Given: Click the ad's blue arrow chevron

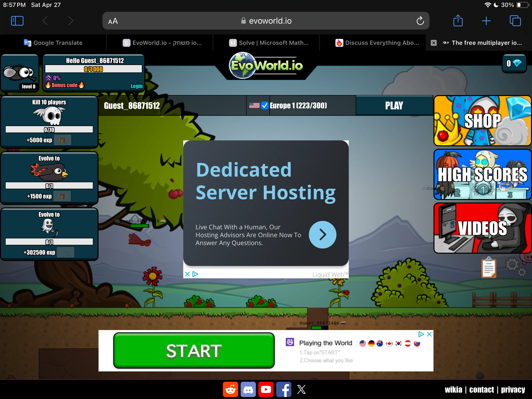Looking at the screenshot, I should coord(322,235).
